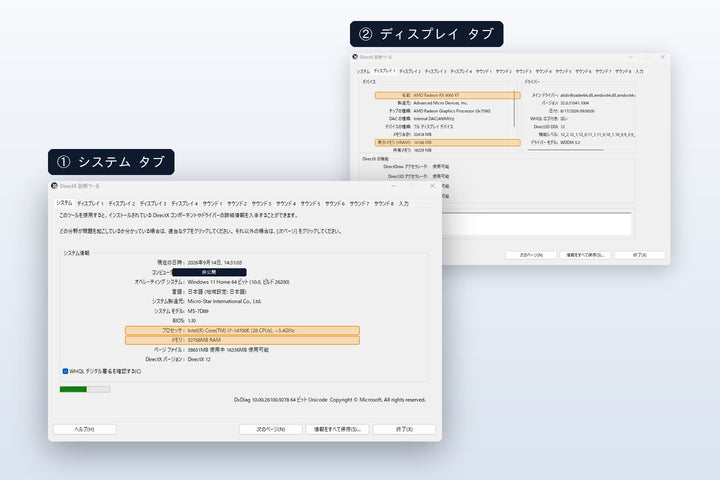Click the 32768MB RAM memory value
The image size is (720, 480).
(204, 340)
